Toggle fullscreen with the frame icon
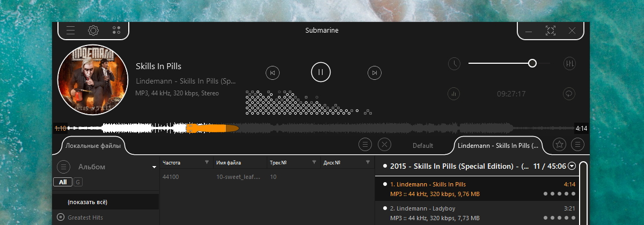644x225 pixels. (x=550, y=31)
